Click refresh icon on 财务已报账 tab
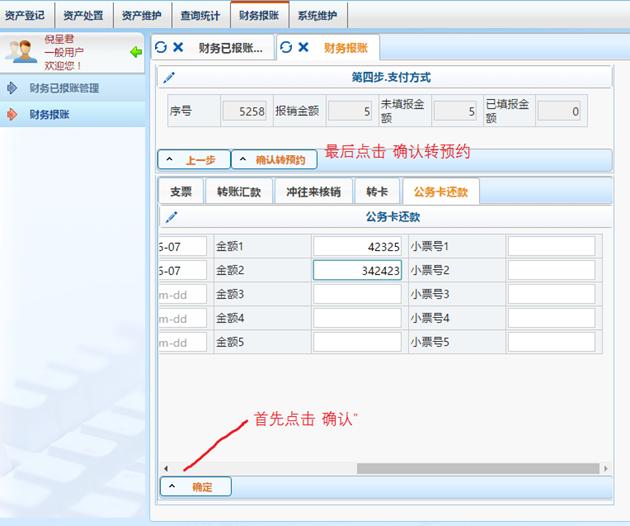This screenshot has width=630, height=526. tap(161, 47)
